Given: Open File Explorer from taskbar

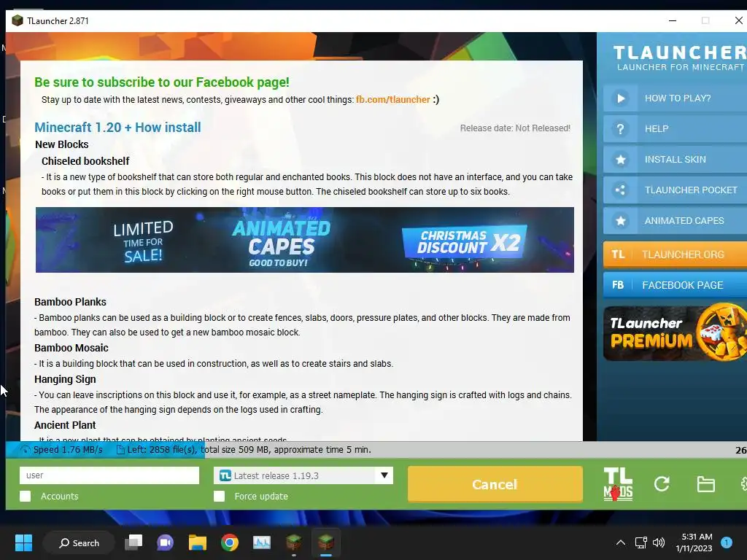Looking at the screenshot, I should pyautogui.click(x=197, y=542).
